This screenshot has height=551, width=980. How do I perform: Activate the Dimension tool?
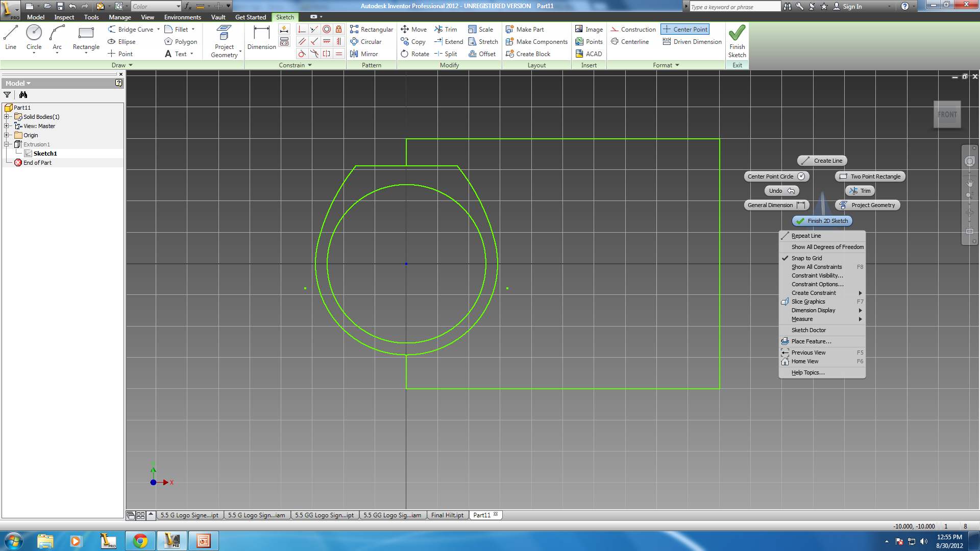pos(261,38)
